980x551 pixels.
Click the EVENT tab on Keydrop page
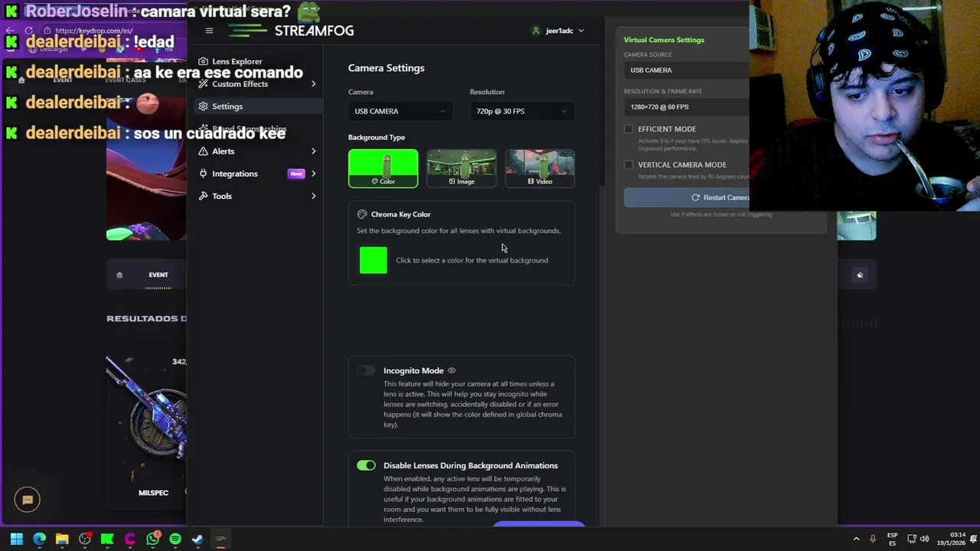pos(158,275)
